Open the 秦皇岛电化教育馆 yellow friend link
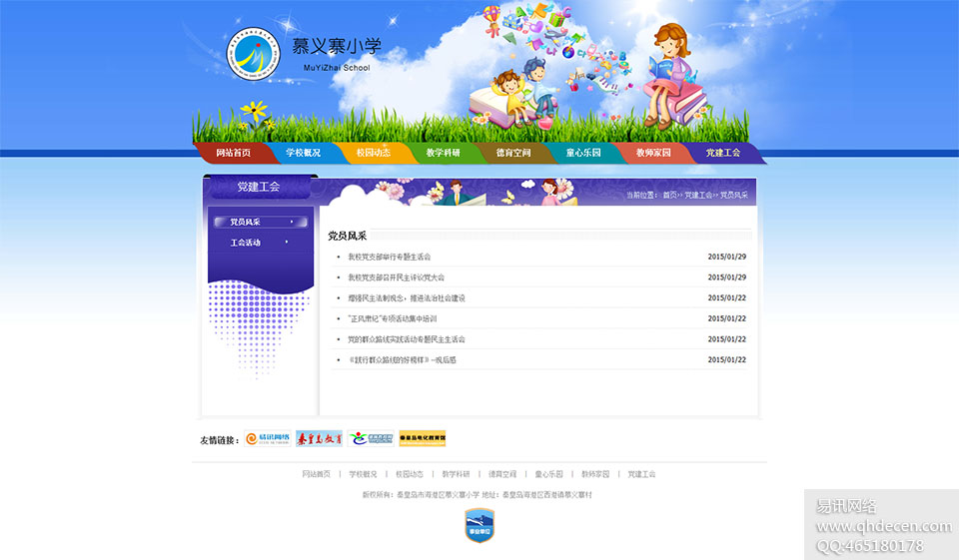Screen dimensions: 959x560 pyautogui.click(x=422, y=438)
